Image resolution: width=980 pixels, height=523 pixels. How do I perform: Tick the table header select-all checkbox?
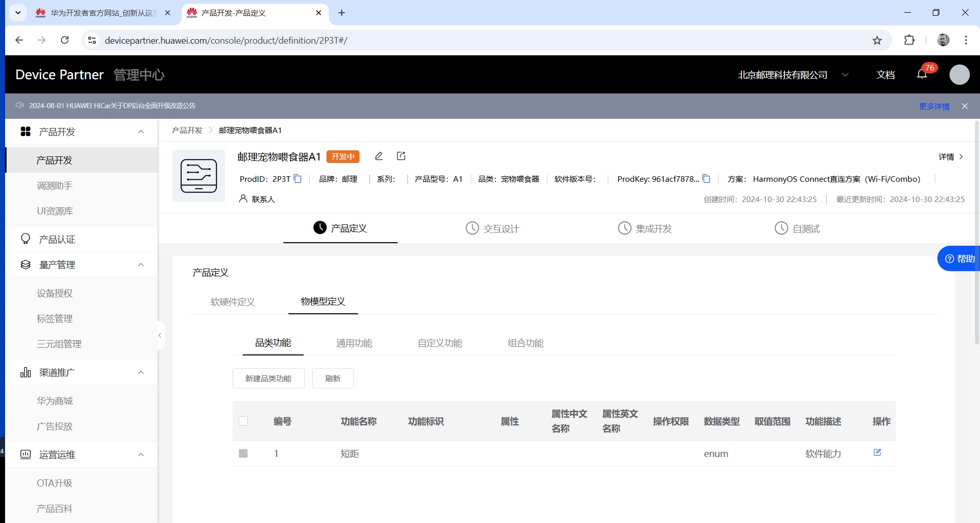[x=243, y=421]
